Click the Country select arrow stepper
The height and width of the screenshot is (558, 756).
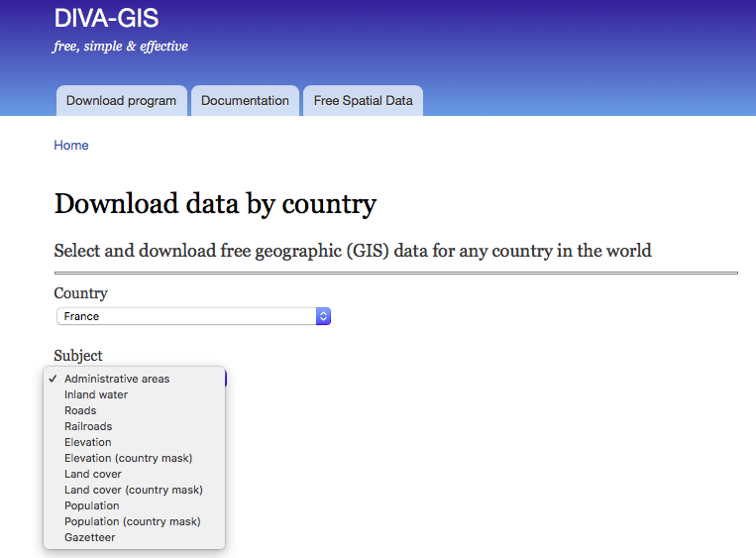(x=324, y=316)
